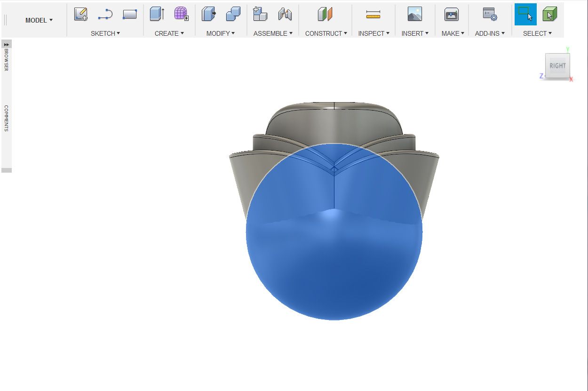This screenshot has width=588, height=391.
Task: Pick the Rectangle sketch tool
Action: tap(129, 15)
